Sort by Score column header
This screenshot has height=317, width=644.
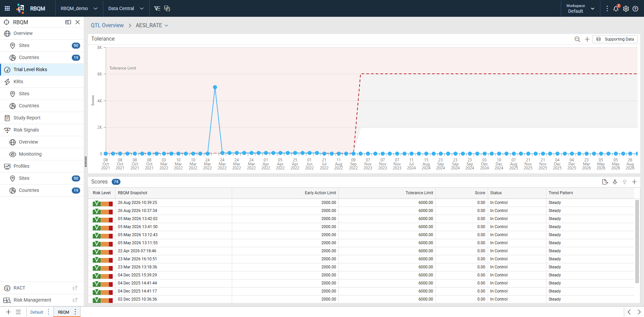(x=462, y=193)
